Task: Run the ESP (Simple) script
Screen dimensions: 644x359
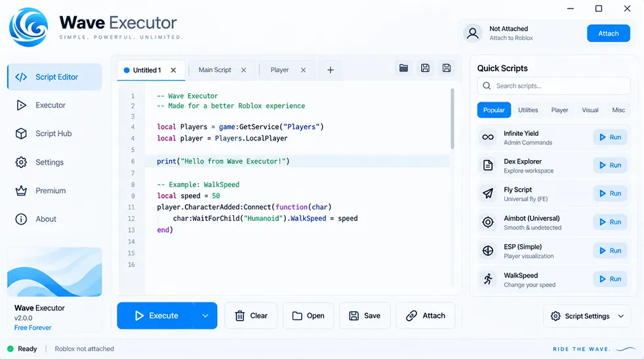Action: click(x=610, y=251)
